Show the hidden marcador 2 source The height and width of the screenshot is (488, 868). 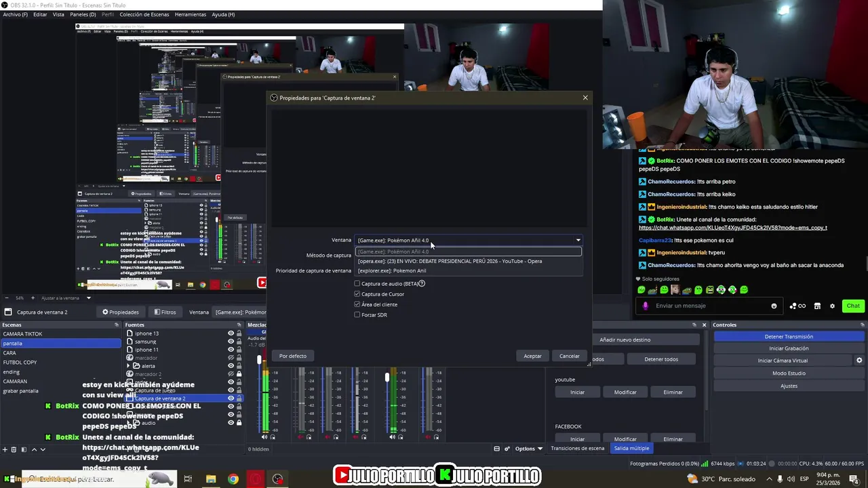pos(231,374)
